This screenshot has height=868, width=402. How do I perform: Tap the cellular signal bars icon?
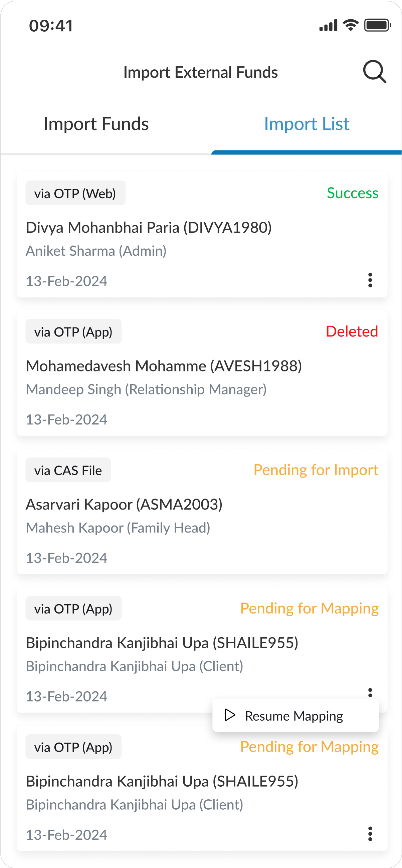pyautogui.click(x=328, y=26)
